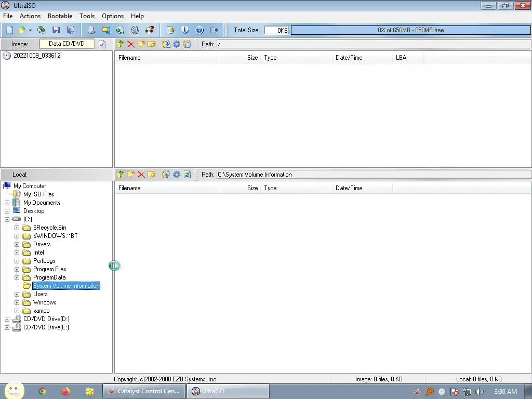
Task: Select the xampp folder in tree
Action: [x=42, y=311]
